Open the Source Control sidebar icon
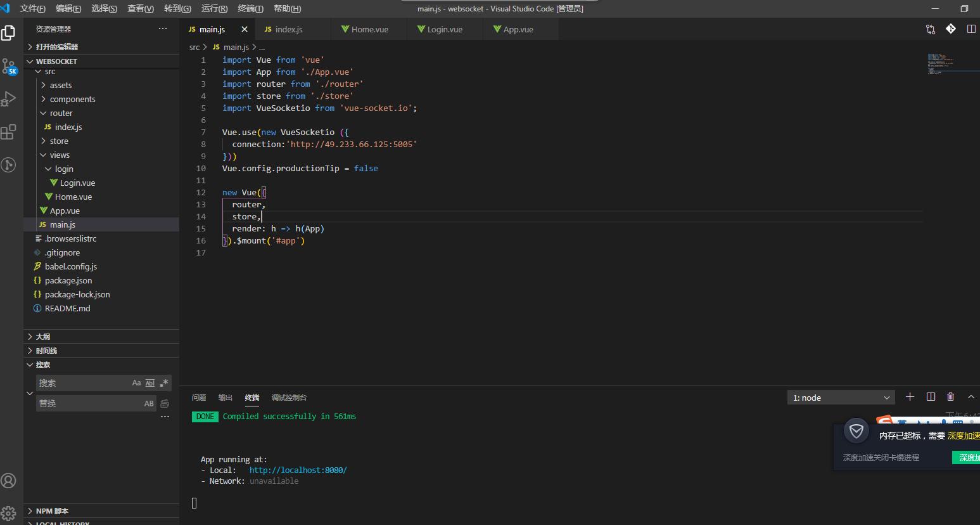This screenshot has width=980, height=525. (x=10, y=67)
